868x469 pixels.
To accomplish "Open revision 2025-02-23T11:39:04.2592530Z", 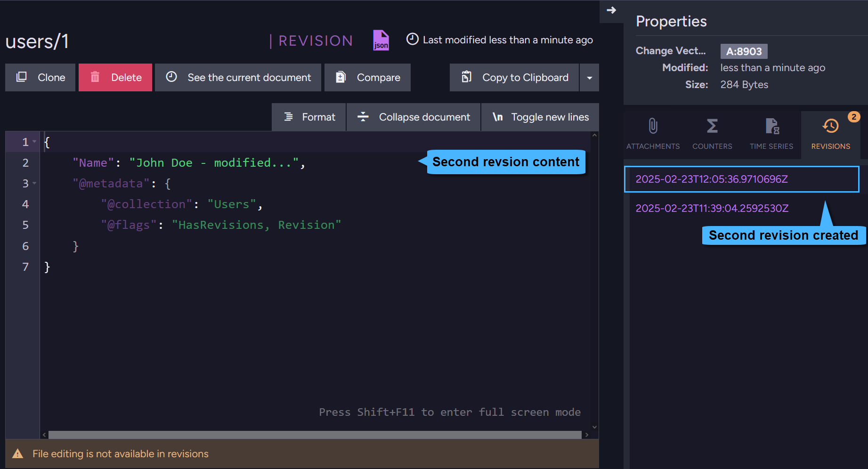I will tap(712, 208).
